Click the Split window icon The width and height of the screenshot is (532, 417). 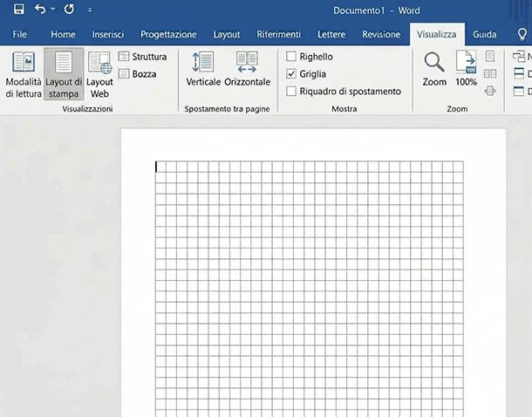(519, 91)
